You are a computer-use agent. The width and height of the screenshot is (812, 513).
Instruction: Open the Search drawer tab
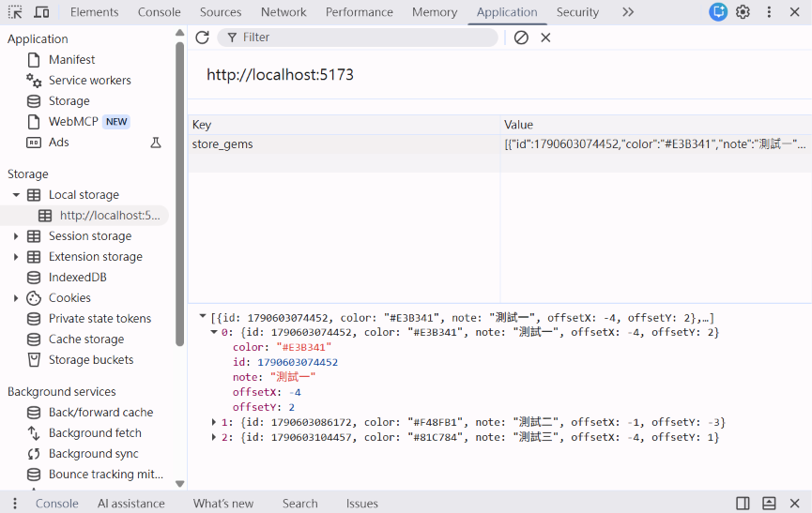(299, 504)
